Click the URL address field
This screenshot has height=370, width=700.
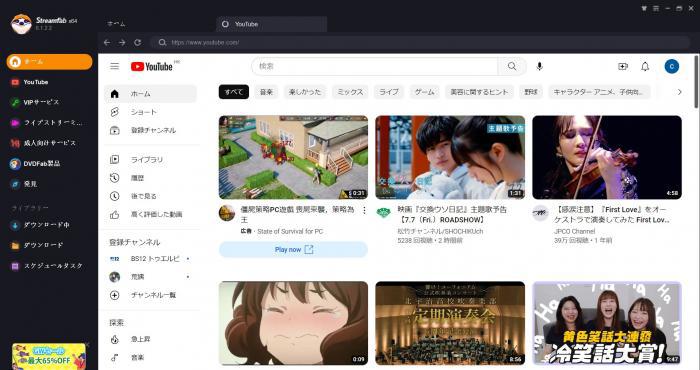click(x=421, y=42)
